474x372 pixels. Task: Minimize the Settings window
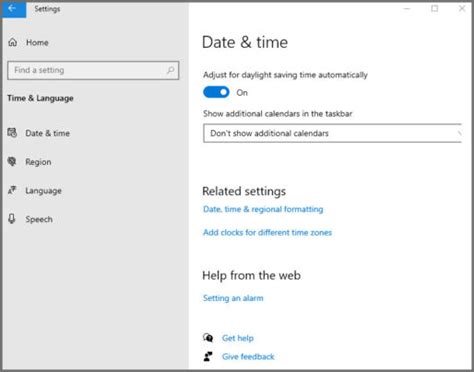point(407,9)
